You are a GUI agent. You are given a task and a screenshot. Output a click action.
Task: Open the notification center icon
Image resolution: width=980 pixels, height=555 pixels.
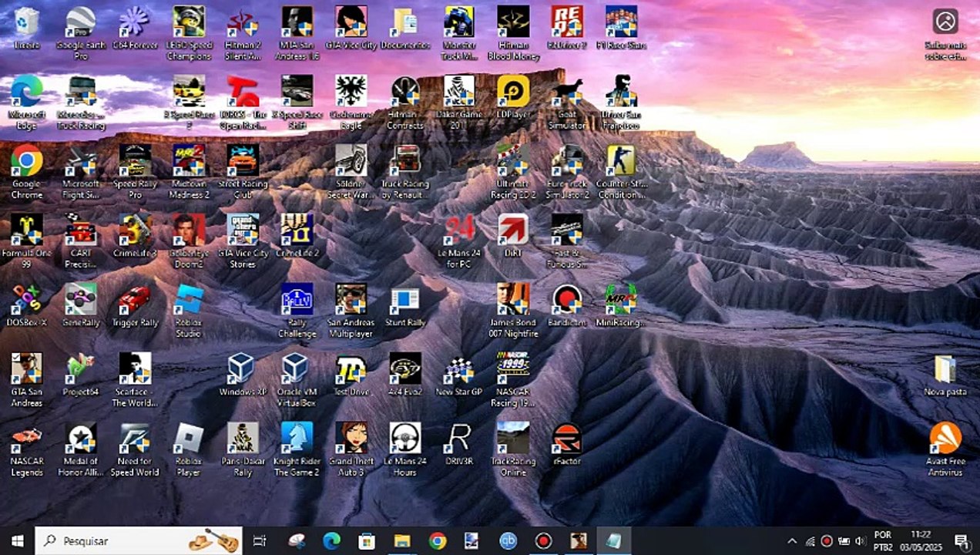pos(961,541)
